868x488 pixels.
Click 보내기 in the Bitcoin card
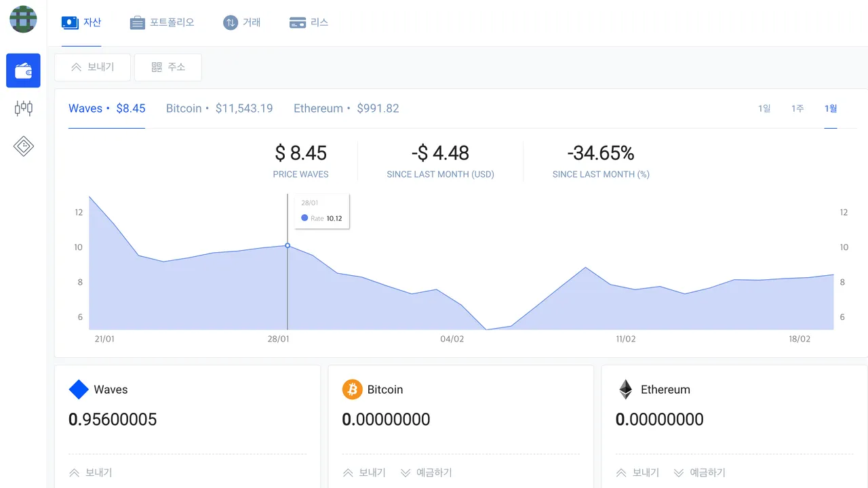364,472
